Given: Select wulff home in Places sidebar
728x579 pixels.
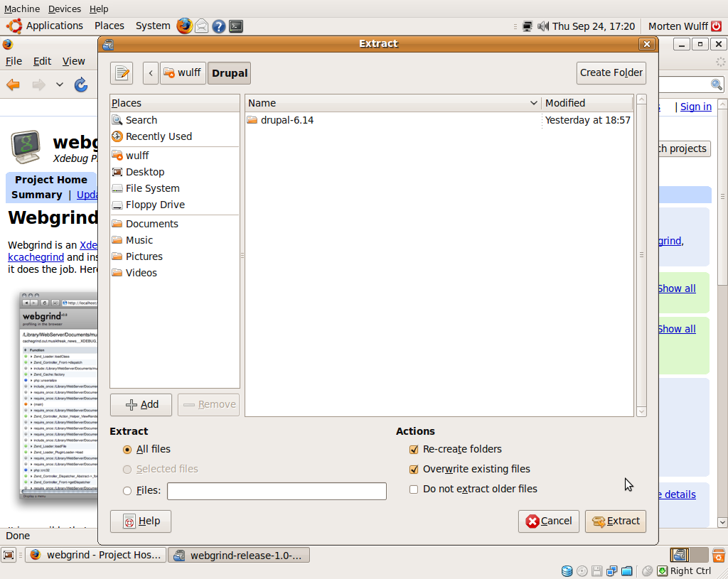Looking at the screenshot, I should (175, 156).
